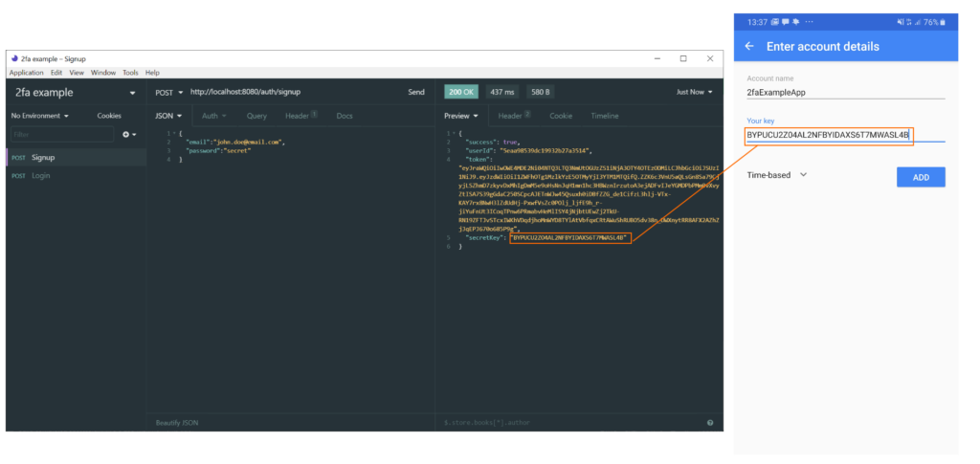Open the Window menu
Viewport: 980px width, 464px height.
[x=103, y=73]
